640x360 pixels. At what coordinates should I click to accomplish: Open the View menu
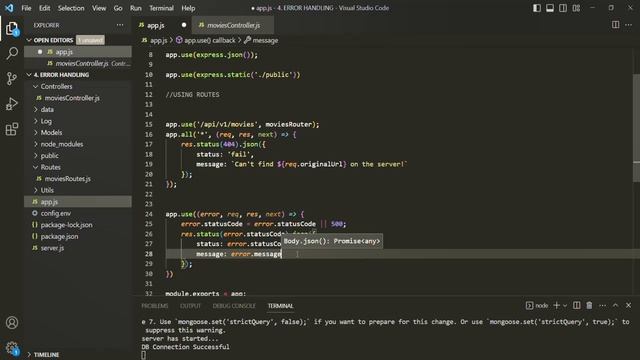pos(99,8)
